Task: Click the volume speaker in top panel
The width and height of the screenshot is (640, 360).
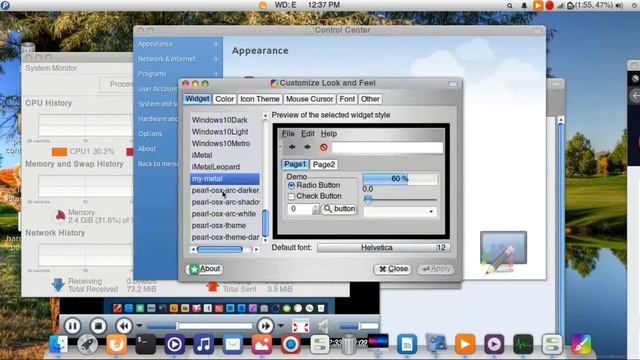Action: point(619,5)
